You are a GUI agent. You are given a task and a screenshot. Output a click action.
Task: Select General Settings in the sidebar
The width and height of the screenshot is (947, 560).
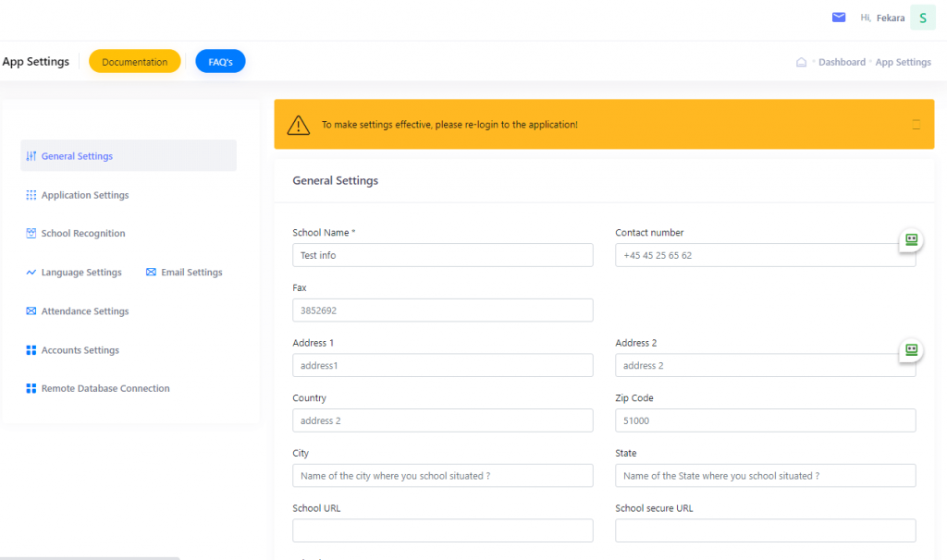[x=77, y=156]
